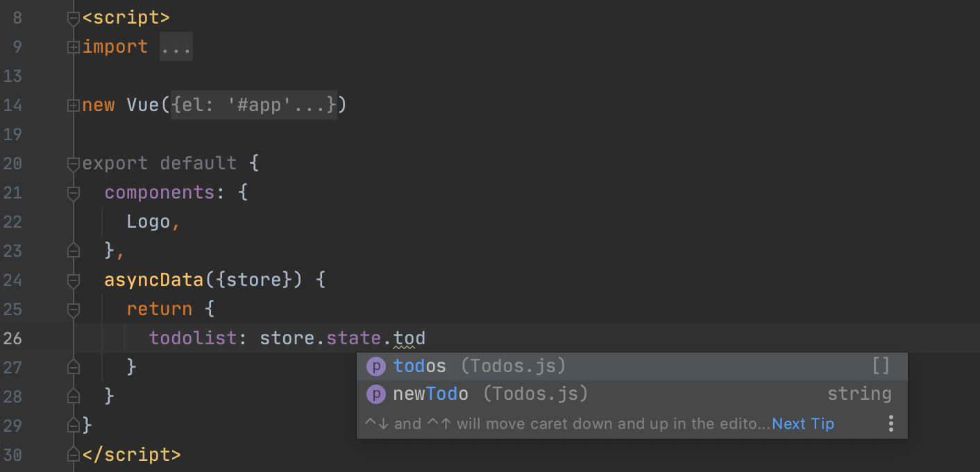Expand the folded Vue options on line 14
This screenshot has height=472, width=980.
coord(73,105)
